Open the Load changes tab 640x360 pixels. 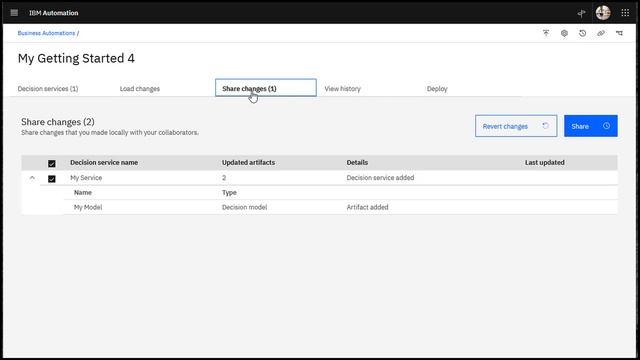tap(140, 89)
